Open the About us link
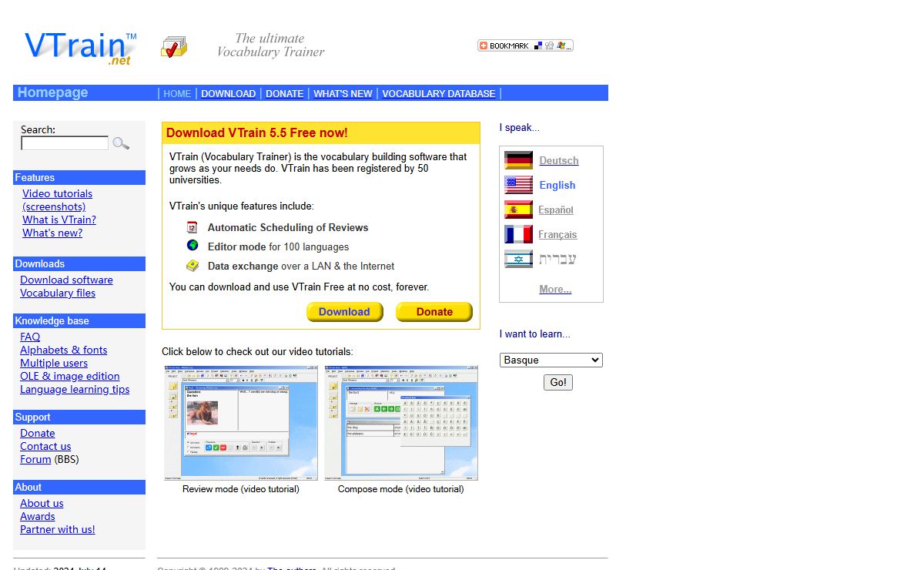924x570 pixels. click(42, 503)
